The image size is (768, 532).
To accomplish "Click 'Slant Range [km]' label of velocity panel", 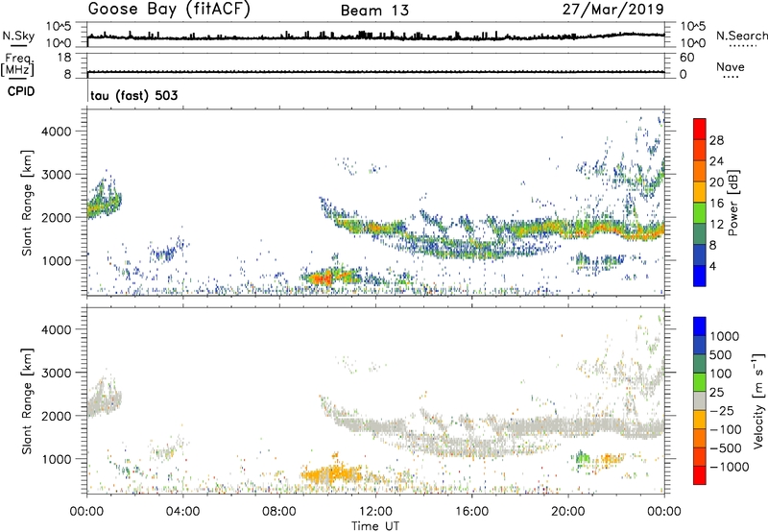I will tap(27, 400).
